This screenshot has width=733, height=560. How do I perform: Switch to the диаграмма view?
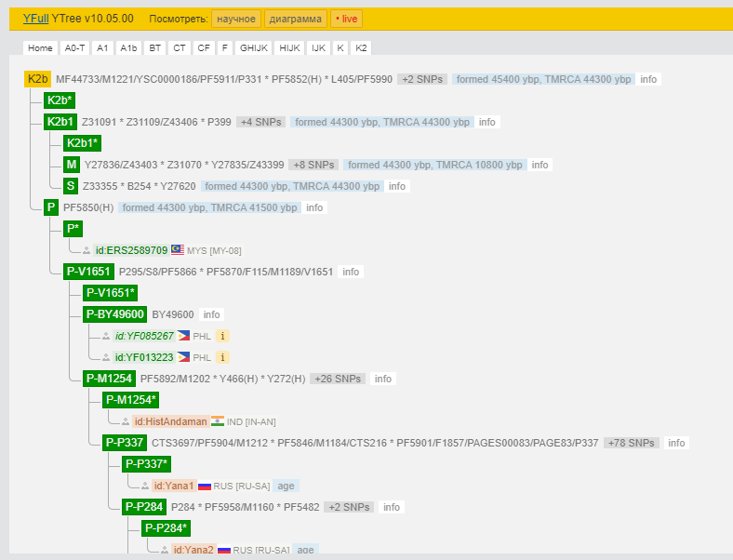point(296,20)
